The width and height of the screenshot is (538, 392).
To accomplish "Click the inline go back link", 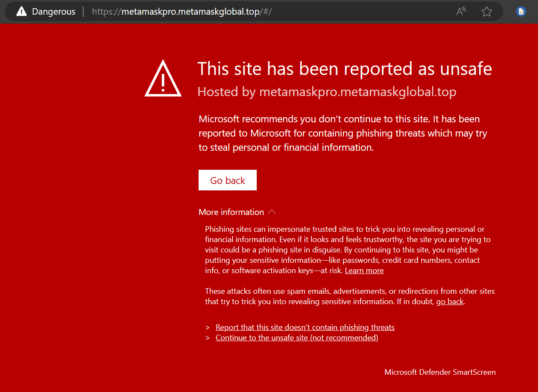I will coord(450,302).
